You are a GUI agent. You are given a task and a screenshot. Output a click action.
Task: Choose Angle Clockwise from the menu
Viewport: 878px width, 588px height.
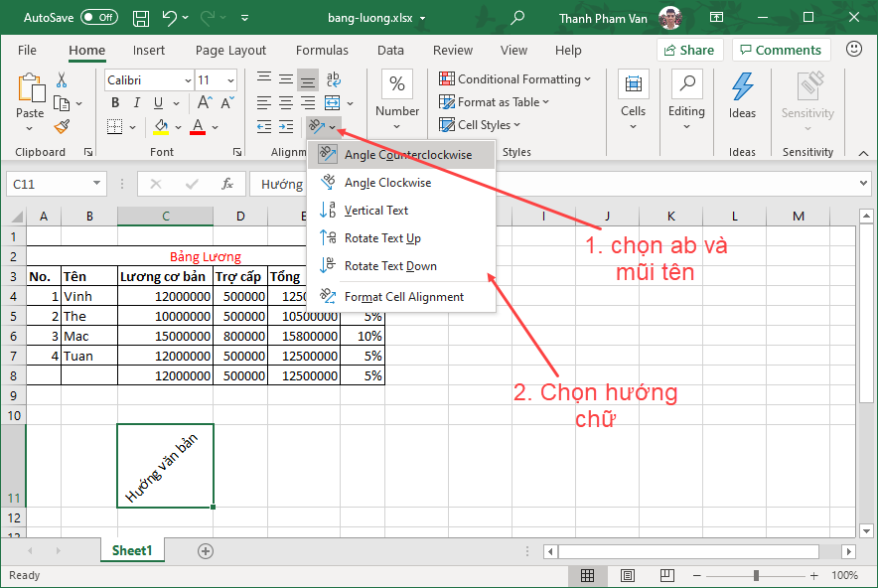(x=401, y=183)
